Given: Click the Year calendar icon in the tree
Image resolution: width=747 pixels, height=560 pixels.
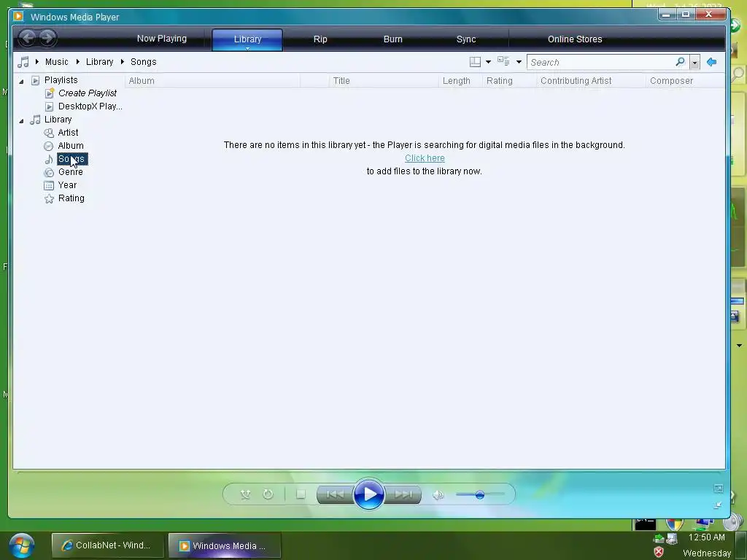Looking at the screenshot, I should pos(49,185).
